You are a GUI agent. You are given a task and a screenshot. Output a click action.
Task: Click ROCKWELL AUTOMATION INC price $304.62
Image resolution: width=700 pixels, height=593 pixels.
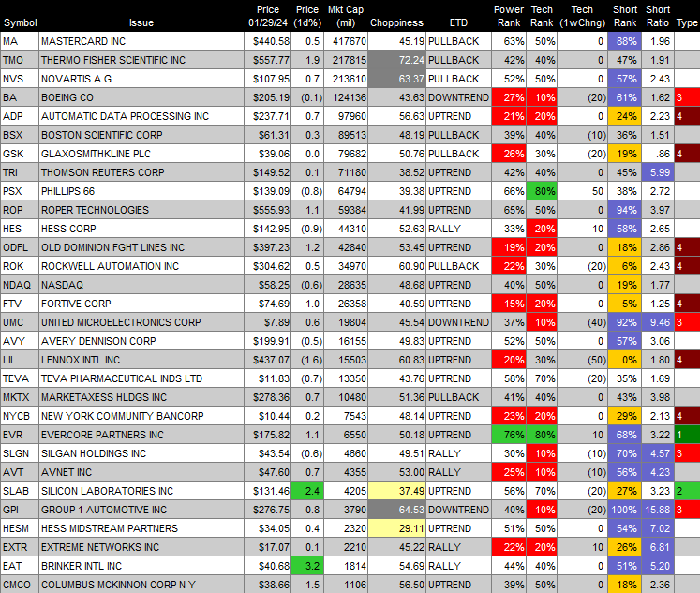tap(268, 266)
